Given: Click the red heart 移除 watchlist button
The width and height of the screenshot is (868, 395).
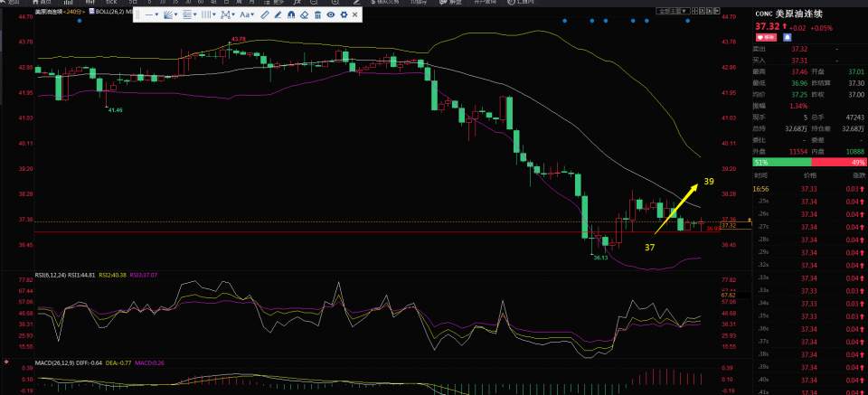Looking at the screenshot, I should pos(766,38).
